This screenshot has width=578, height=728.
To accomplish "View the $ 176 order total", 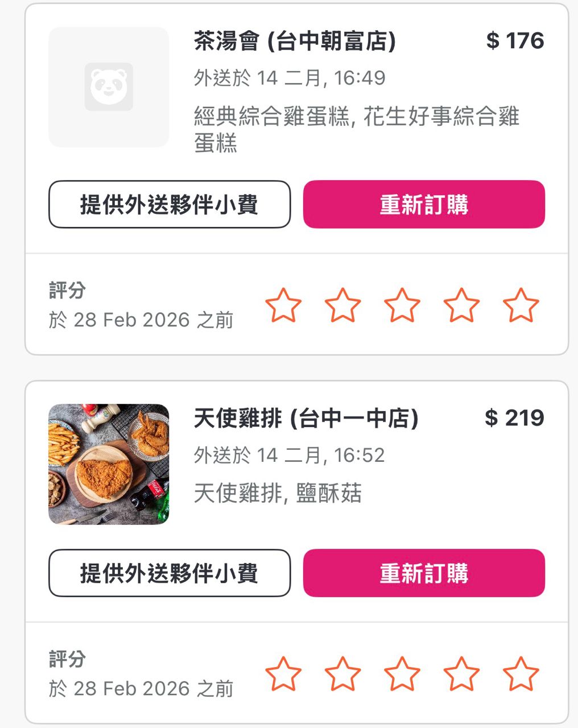I will click(515, 41).
